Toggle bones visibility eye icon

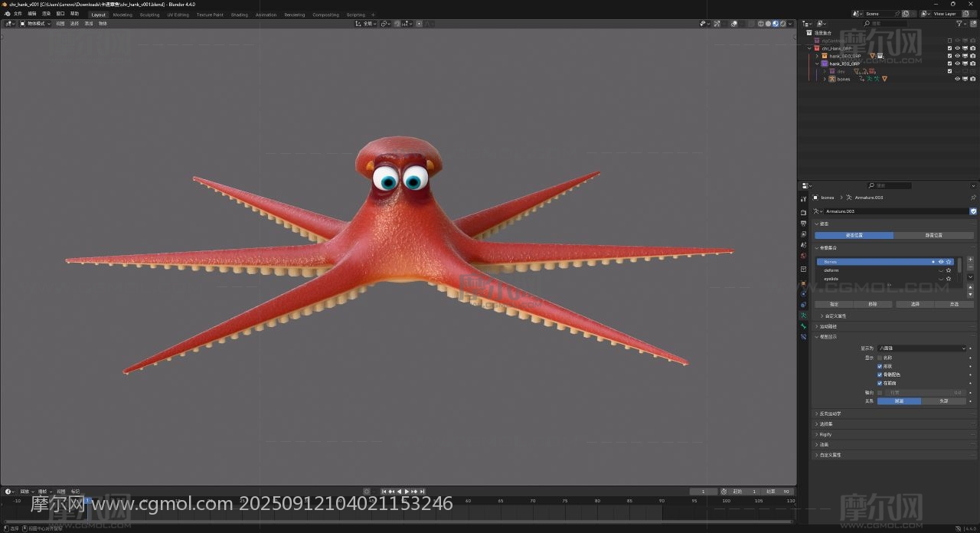[x=957, y=79]
